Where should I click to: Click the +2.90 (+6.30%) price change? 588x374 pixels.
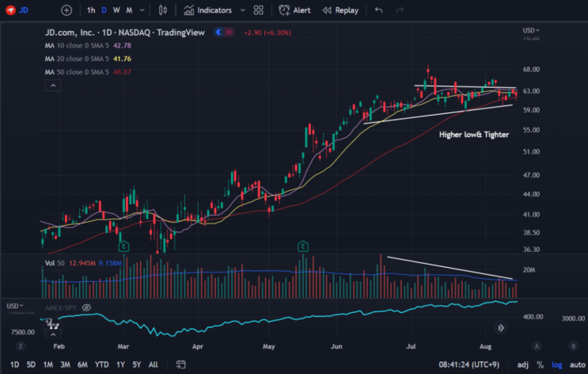click(x=267, y=32)
